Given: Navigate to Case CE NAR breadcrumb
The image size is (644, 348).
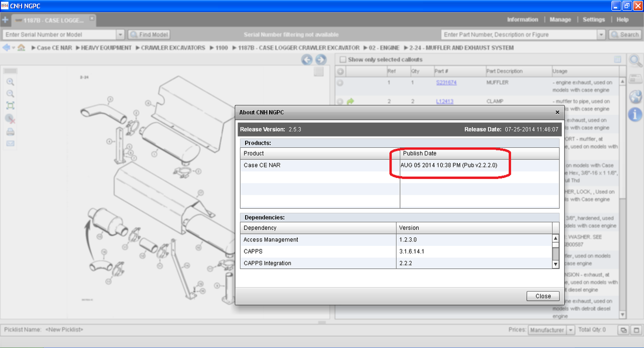Looking at the screenshot, I should coord(54,48).
